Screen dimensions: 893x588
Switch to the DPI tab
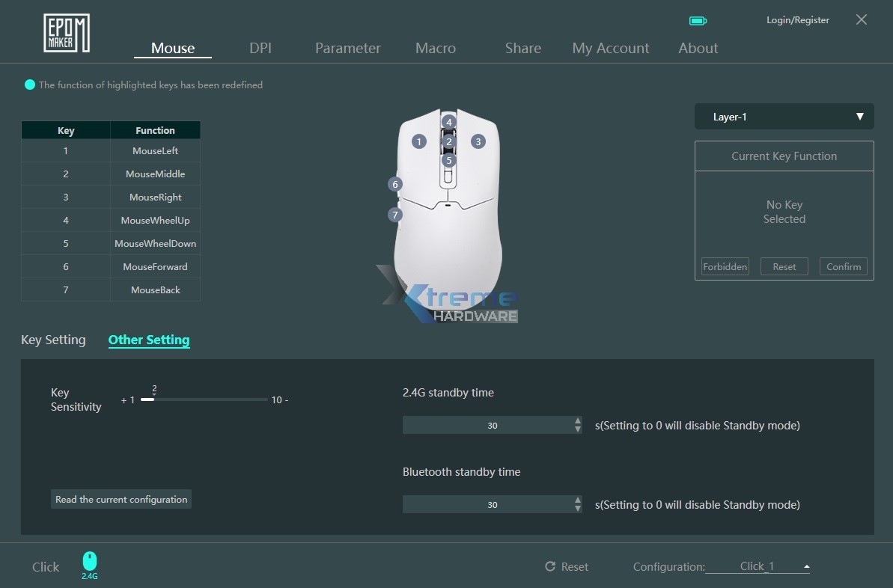[260, 48]
